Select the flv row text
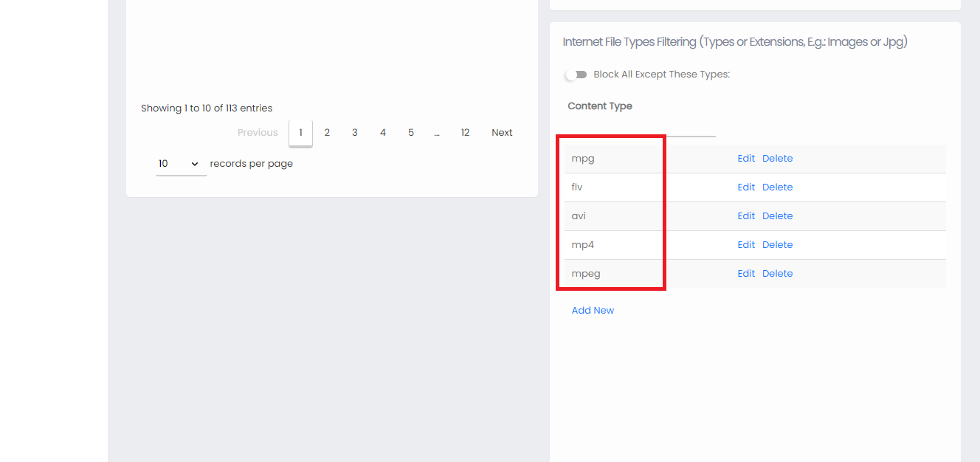 click(x=577, y=187)
